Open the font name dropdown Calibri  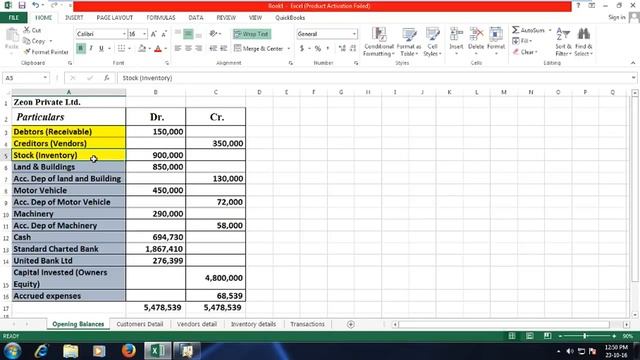124,34
